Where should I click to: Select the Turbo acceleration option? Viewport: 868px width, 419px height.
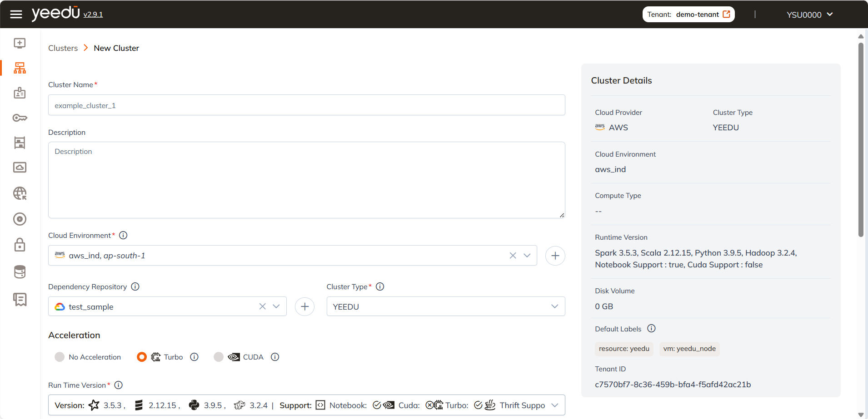(142, 357)
